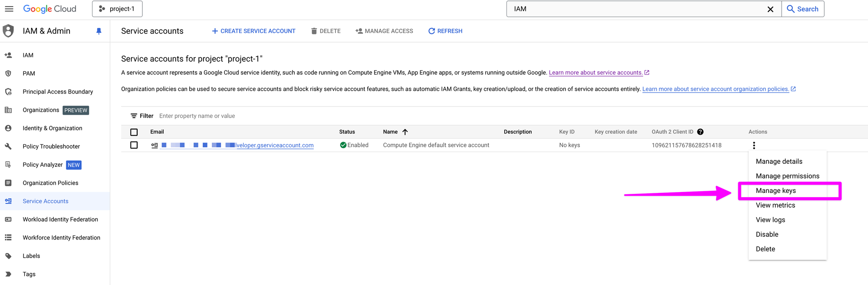Click the Tags arrow icon
This screenshot has height=285, width=868.
click(8, 274)
